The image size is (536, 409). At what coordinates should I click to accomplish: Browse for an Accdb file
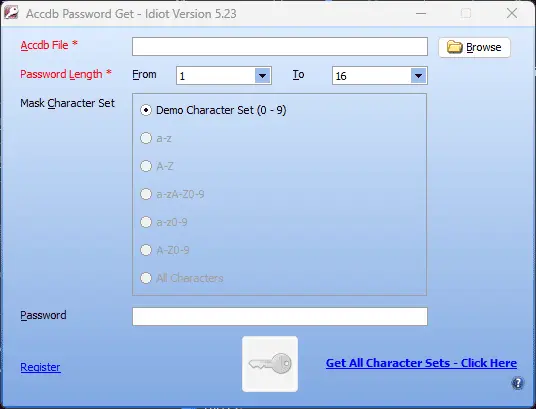coord(474,47)
